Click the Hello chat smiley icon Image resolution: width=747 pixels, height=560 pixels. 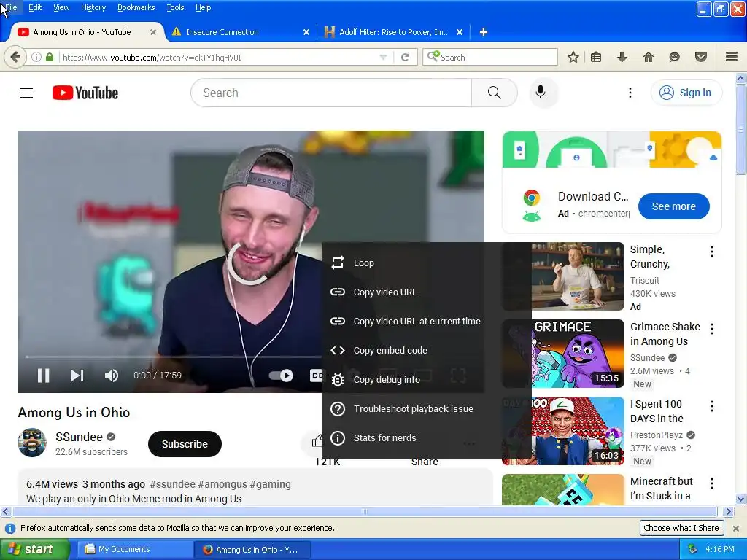coord(674,57)
